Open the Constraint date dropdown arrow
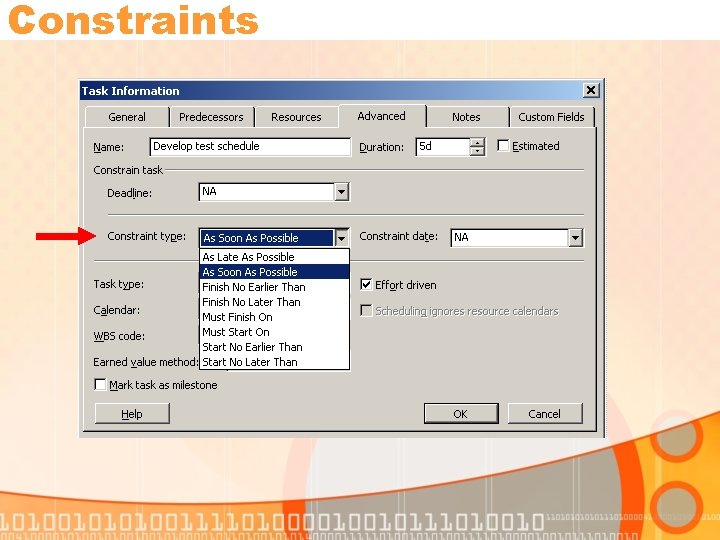The height and width of the screenshot is (540, 720). 575,238
